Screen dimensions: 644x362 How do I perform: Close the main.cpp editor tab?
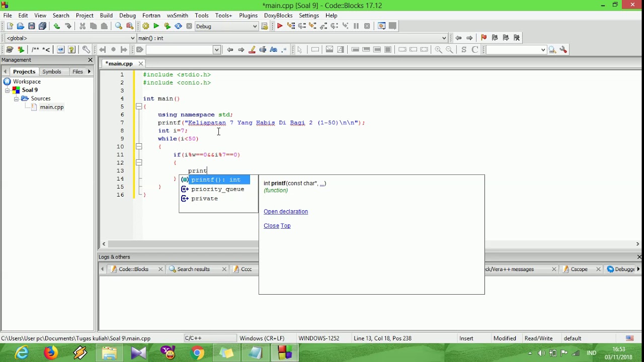[x=141, y=64]
